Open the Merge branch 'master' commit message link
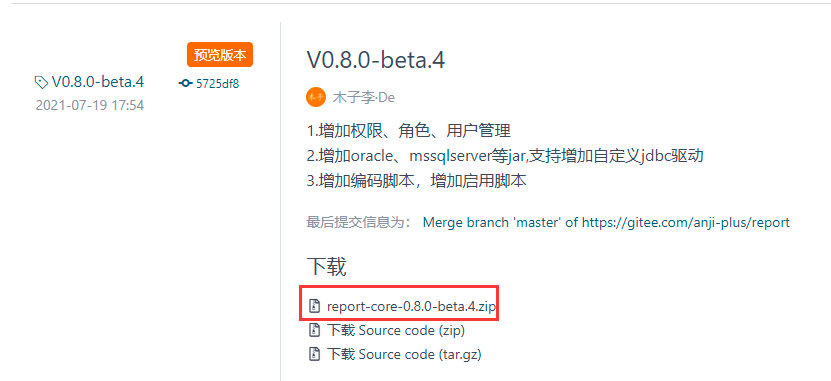 [x=606, y=222]
